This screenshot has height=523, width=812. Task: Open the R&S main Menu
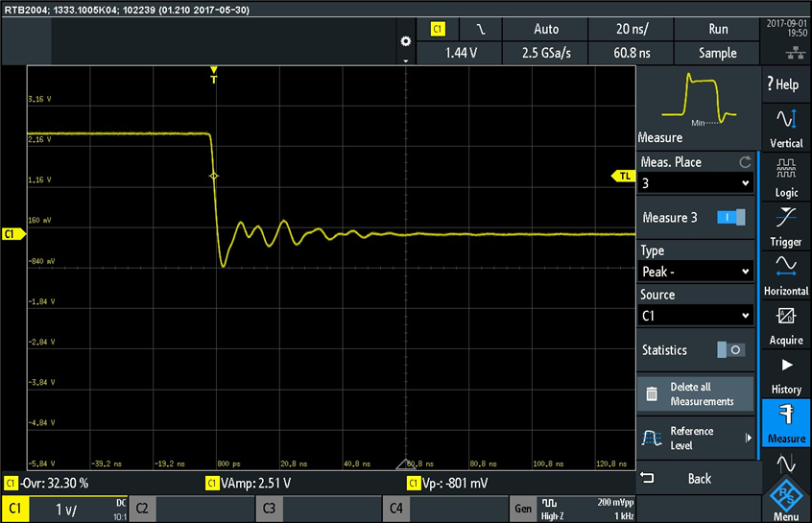(x=785, y=500)
